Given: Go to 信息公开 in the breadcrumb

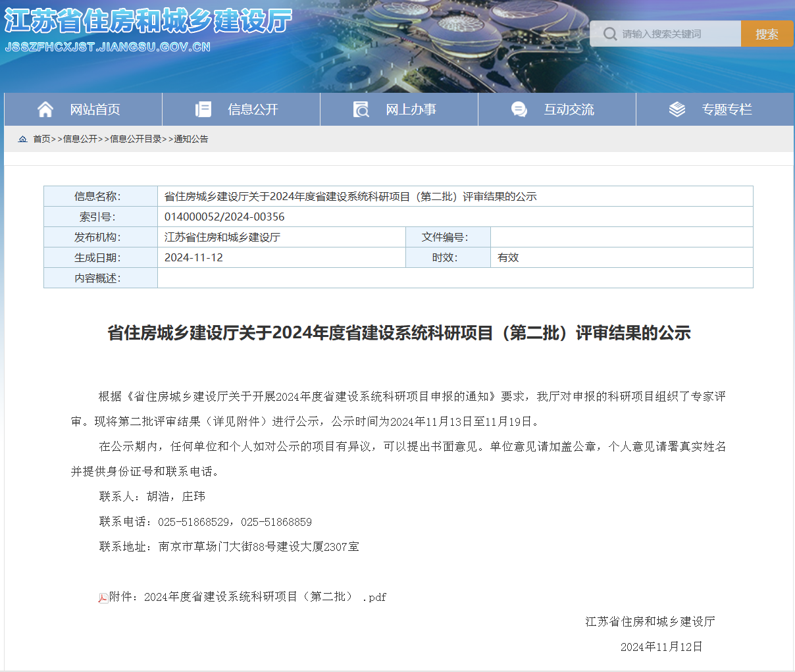Looking at the screenshot, I should pos(80,139).
